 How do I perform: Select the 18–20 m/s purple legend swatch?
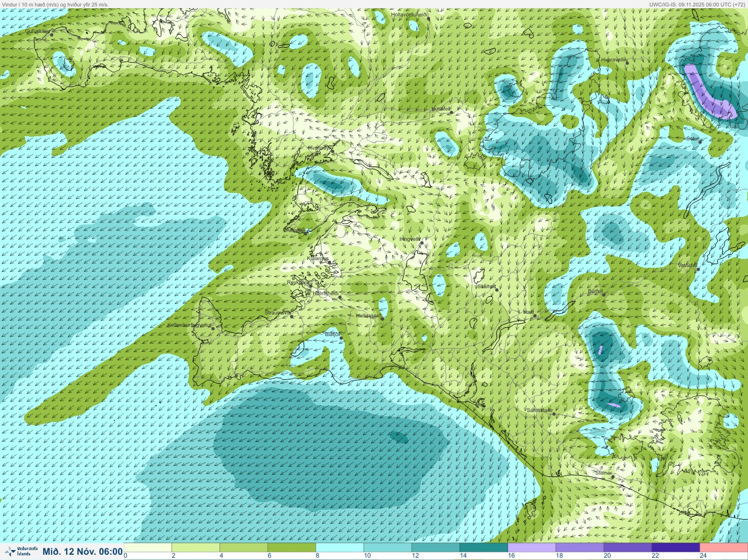(x=580, y=548)
